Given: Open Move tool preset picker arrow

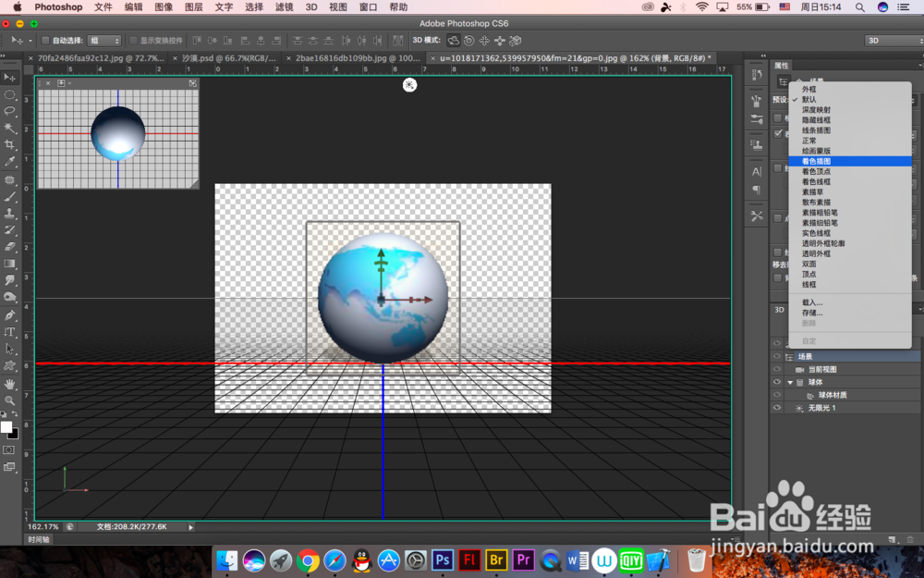Looking at the screenshot, I should (30, 41).
